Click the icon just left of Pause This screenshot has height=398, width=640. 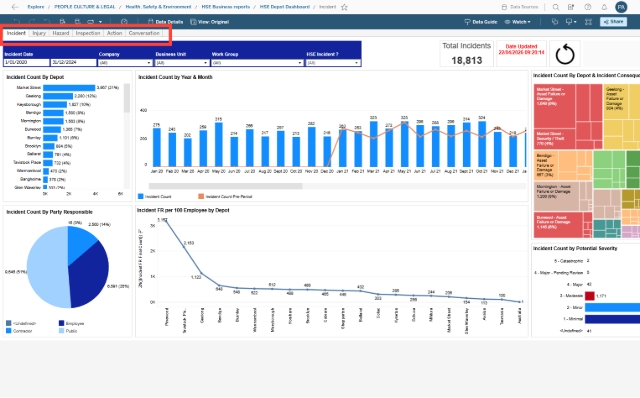point(62,22)
